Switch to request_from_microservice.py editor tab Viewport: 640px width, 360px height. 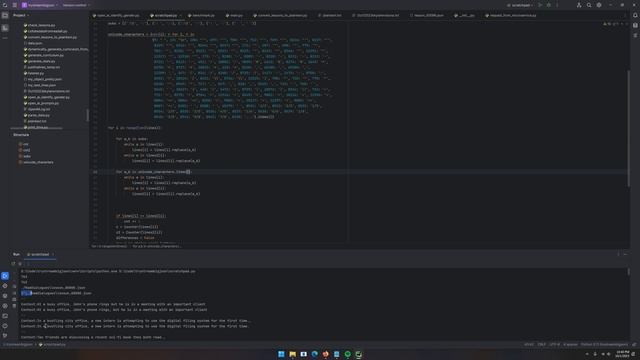coord(511,15)
